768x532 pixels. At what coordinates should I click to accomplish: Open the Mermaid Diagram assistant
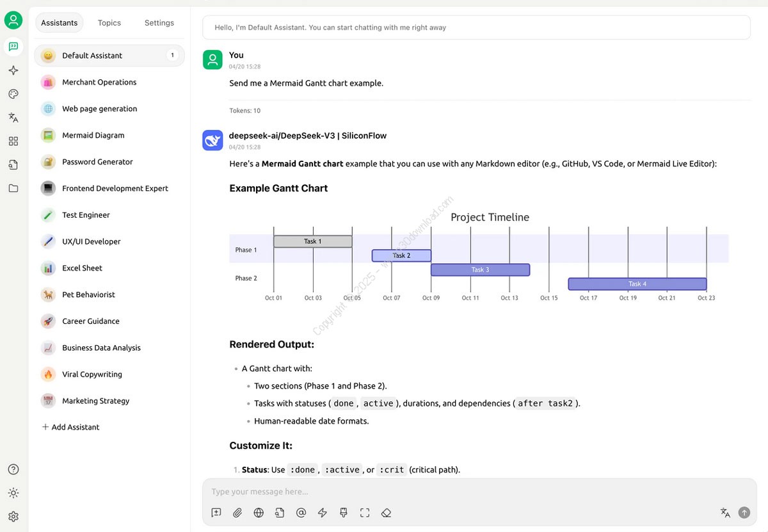109,135
